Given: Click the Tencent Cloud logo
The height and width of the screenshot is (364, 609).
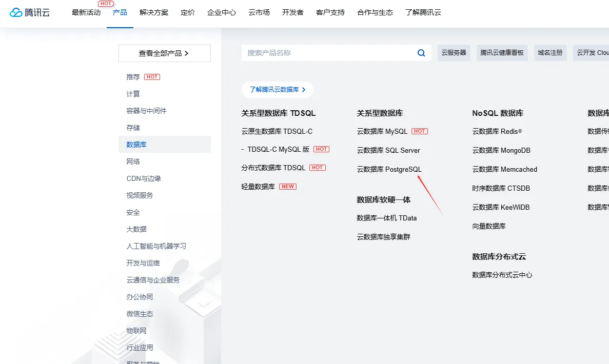Looking at the screenshot, I should (x=30, y=12).
